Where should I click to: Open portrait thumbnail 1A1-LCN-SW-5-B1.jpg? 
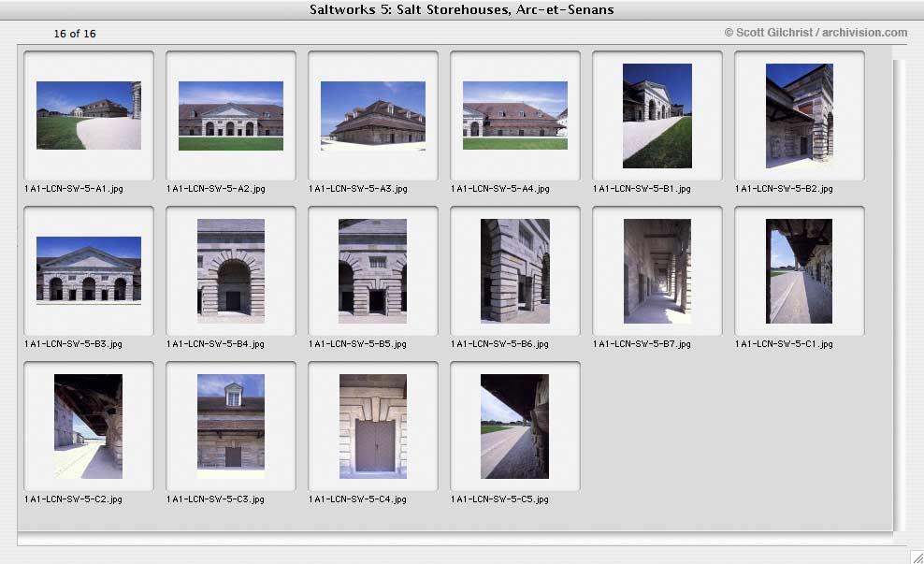(657, 115)
